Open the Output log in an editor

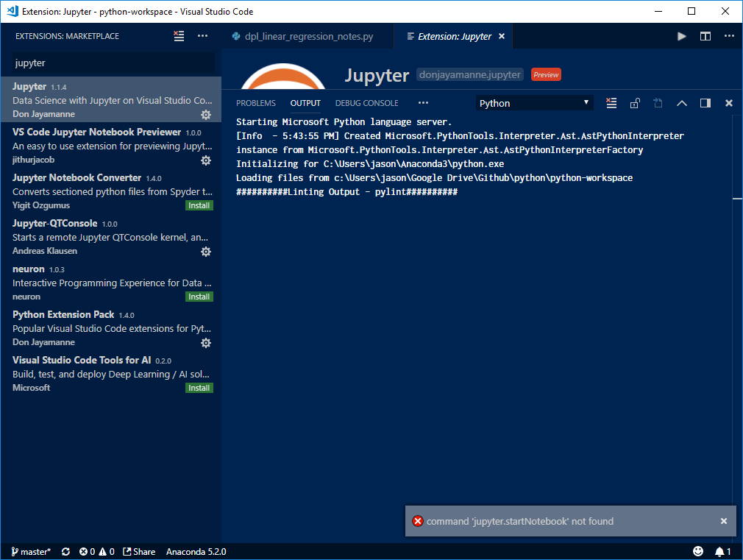tap(658, 103)
